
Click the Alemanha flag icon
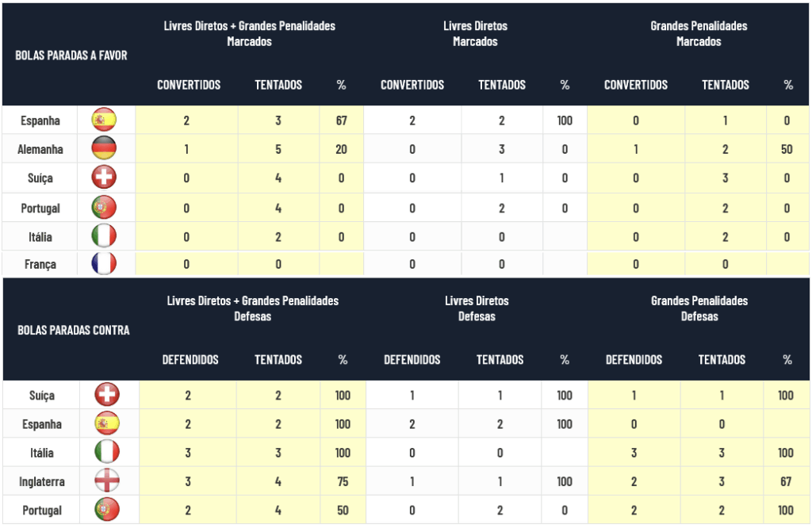click(104, 149)
